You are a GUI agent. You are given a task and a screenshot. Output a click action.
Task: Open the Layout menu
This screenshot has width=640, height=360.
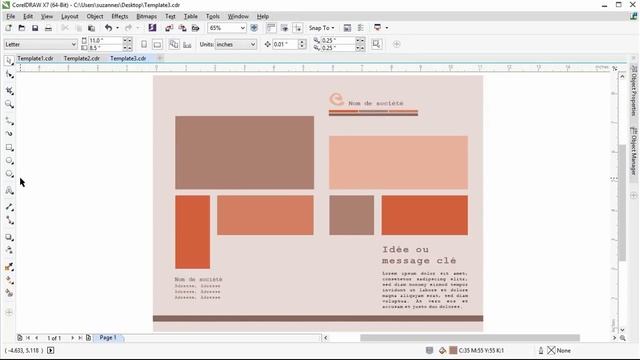point(69,16)
